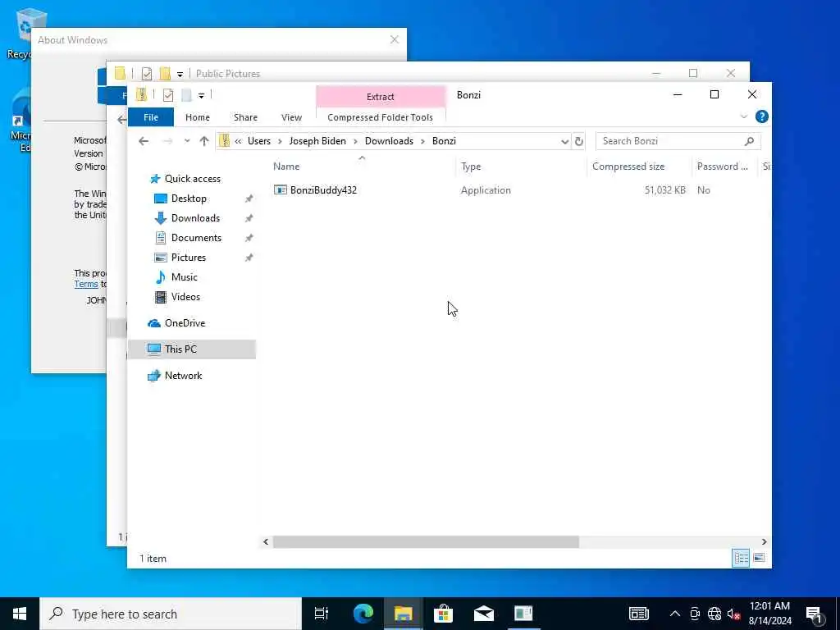
Task: Switch to the Share ribbon tab
Action: click(245, 117)
